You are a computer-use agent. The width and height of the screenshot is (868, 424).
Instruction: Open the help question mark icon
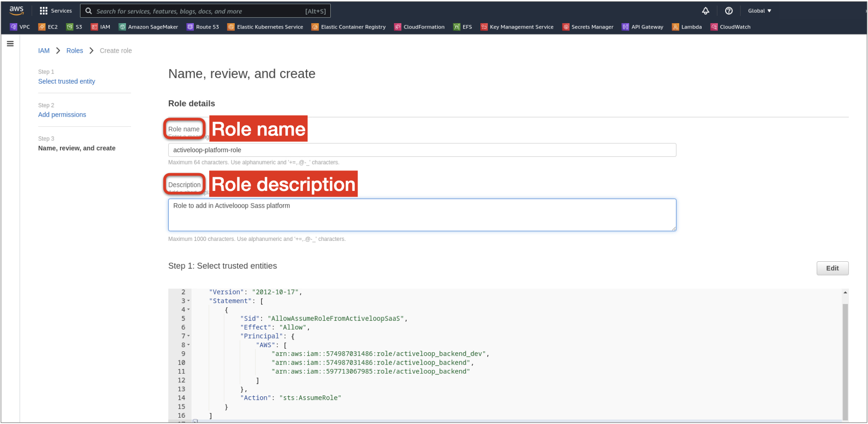[728, 11]
